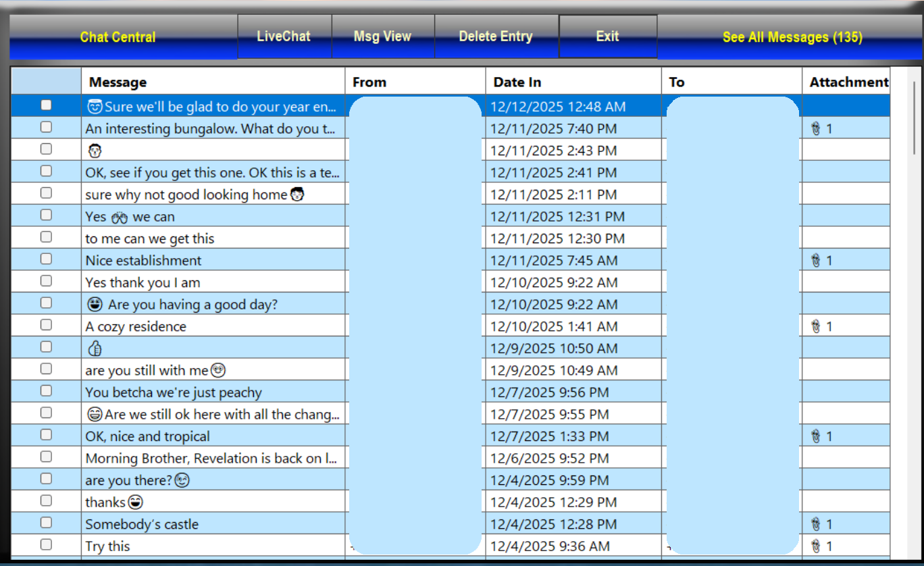Tick the checkbox beside Yes thank you I am

click(46, 282)
